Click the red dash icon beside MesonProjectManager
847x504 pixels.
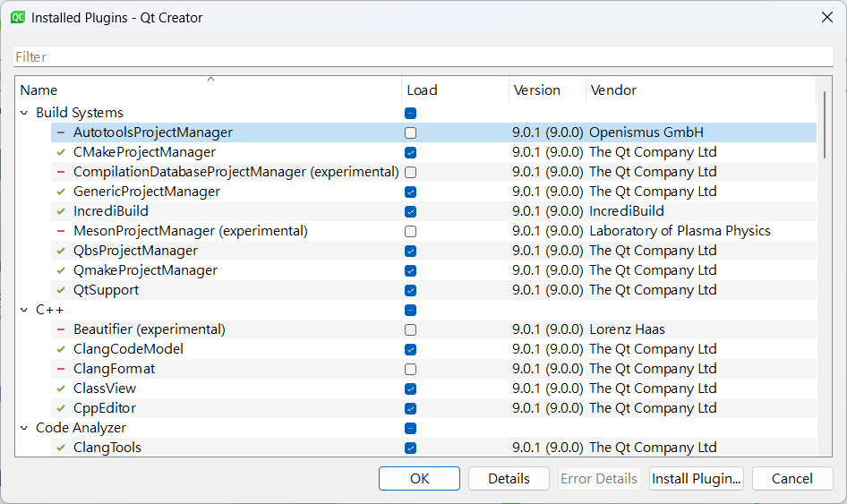[61, 231]
